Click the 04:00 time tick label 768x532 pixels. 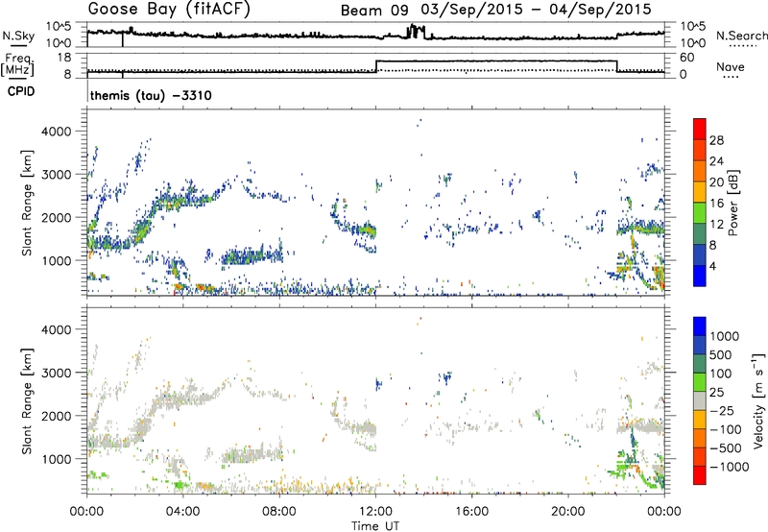[182, 512]
